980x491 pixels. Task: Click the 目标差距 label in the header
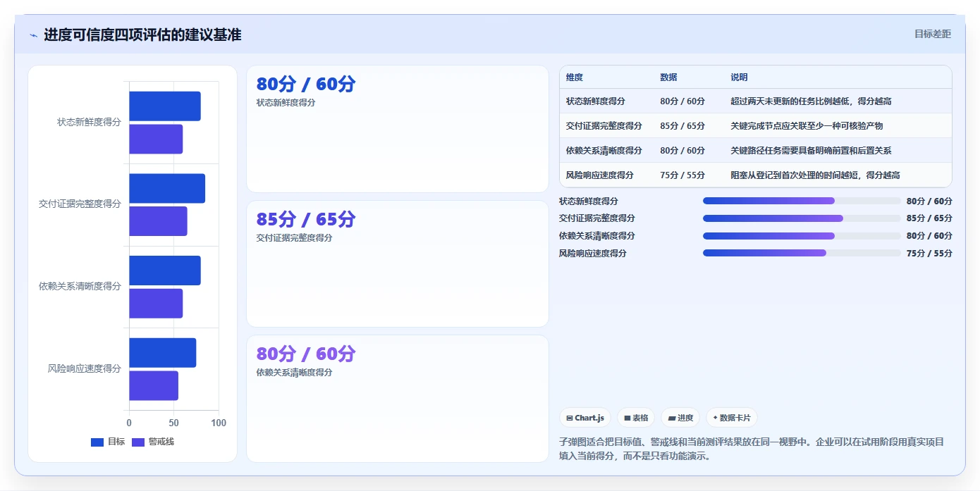pos(933,34)
